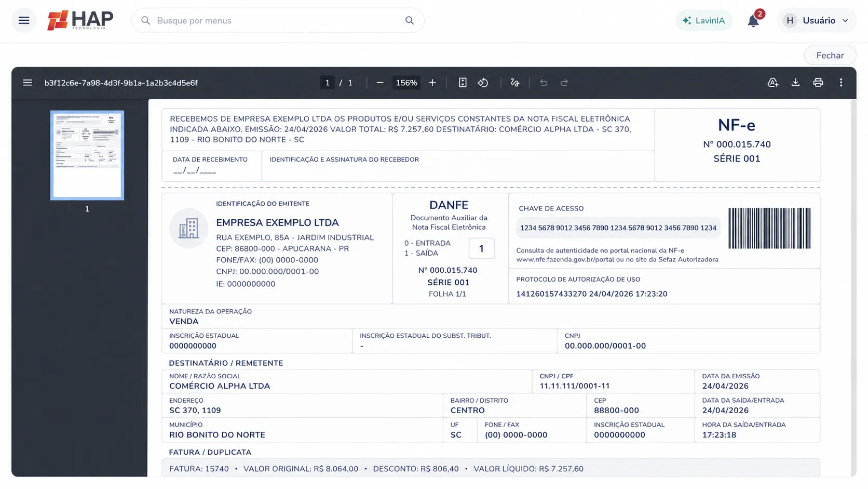Click the access key barcode
The height and width of the screenshot is (489, 868).
point(769,228)
